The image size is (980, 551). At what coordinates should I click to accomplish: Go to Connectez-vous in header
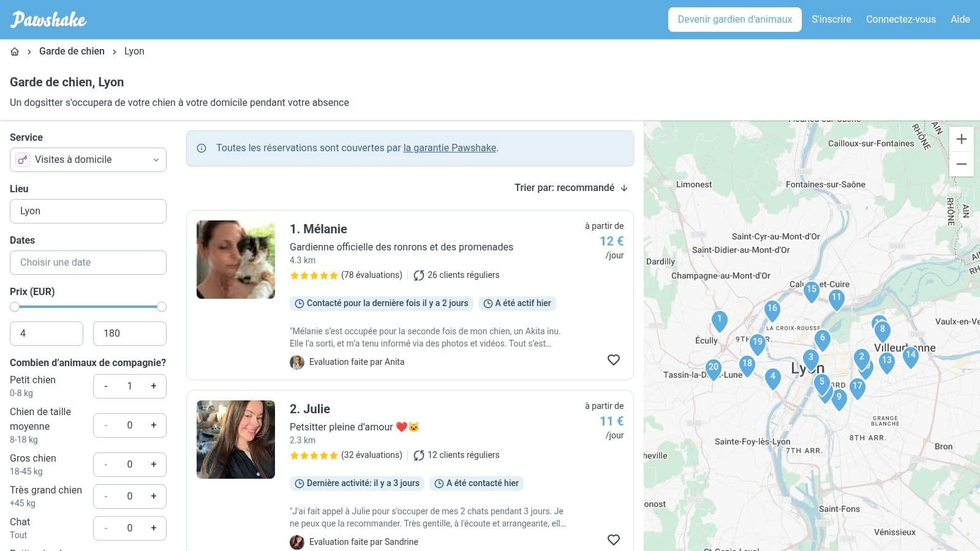pyautogui.click(x=900, y=20)
